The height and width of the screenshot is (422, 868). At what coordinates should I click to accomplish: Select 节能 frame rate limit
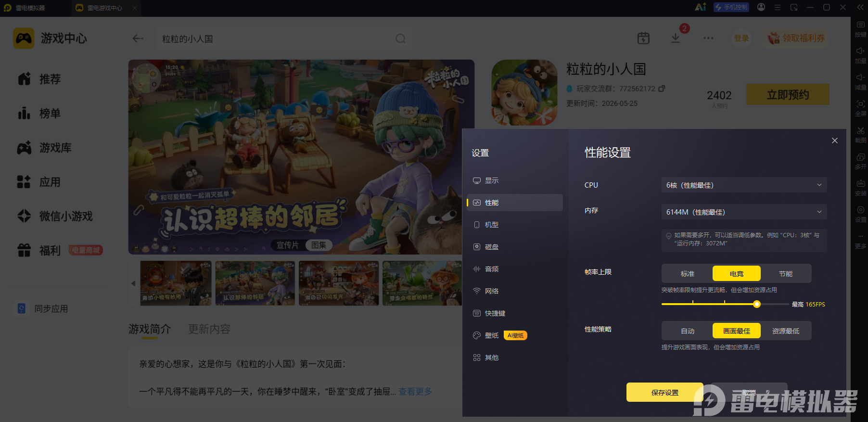pyautogui.click(x=786, y=273)
